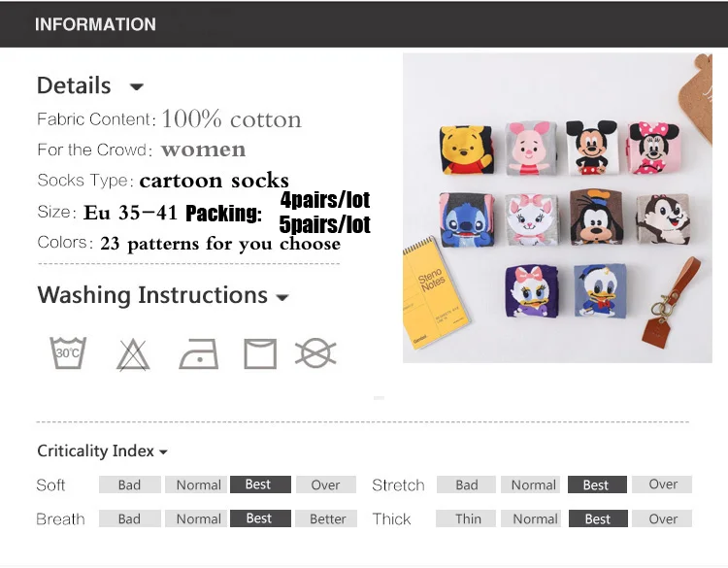
Task: Click the line dry square icon
Action: 260,353
